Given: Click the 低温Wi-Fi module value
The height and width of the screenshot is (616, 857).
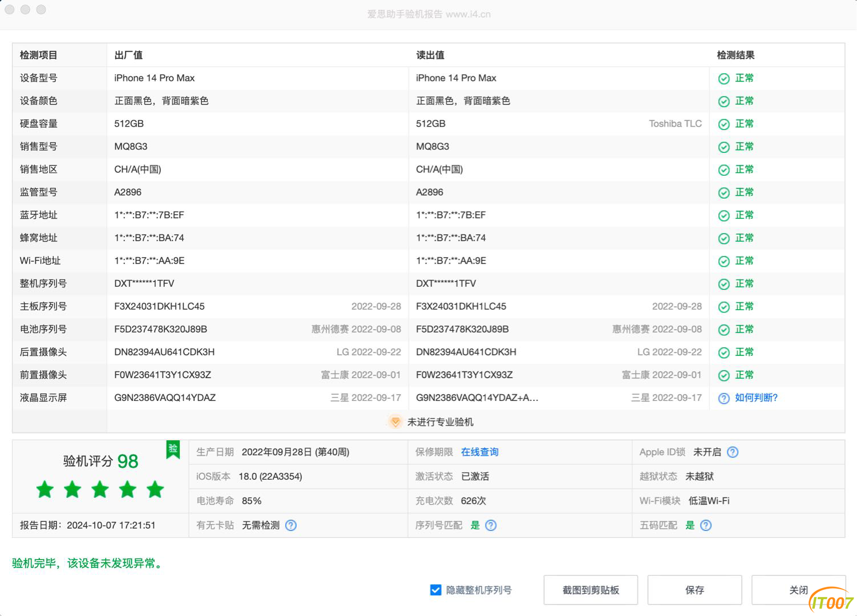Looking at the screenshot, I should pyautogui.click(x=709, y=501).
